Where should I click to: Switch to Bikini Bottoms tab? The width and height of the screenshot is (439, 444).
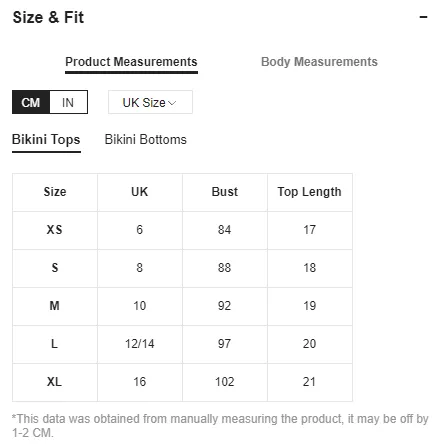(145, 140)
